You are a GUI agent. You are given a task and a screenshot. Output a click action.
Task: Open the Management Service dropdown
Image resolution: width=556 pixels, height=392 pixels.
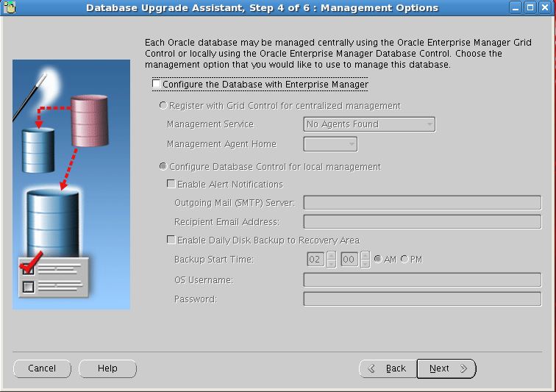[x=369, y=124]
